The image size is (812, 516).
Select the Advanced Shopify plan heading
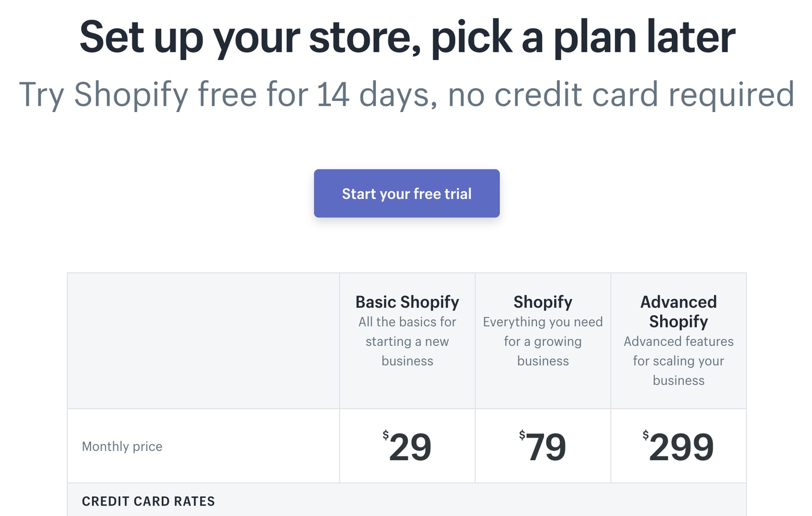coord(679,312)
